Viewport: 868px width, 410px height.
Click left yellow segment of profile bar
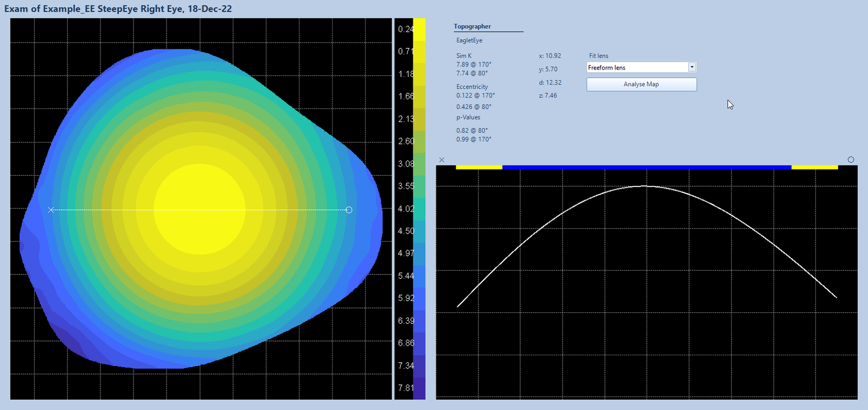click(x=478, y=167)
